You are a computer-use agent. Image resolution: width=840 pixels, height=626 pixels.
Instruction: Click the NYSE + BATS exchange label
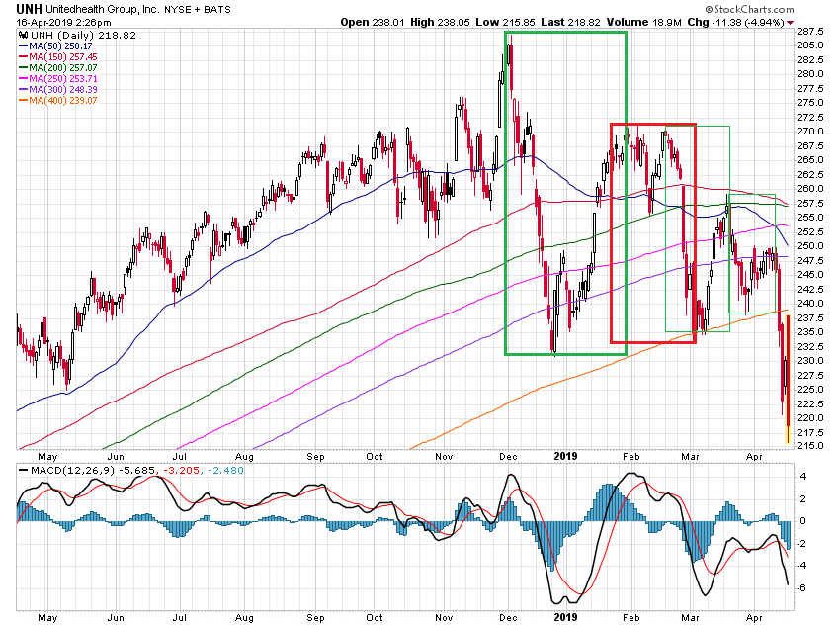197,9
